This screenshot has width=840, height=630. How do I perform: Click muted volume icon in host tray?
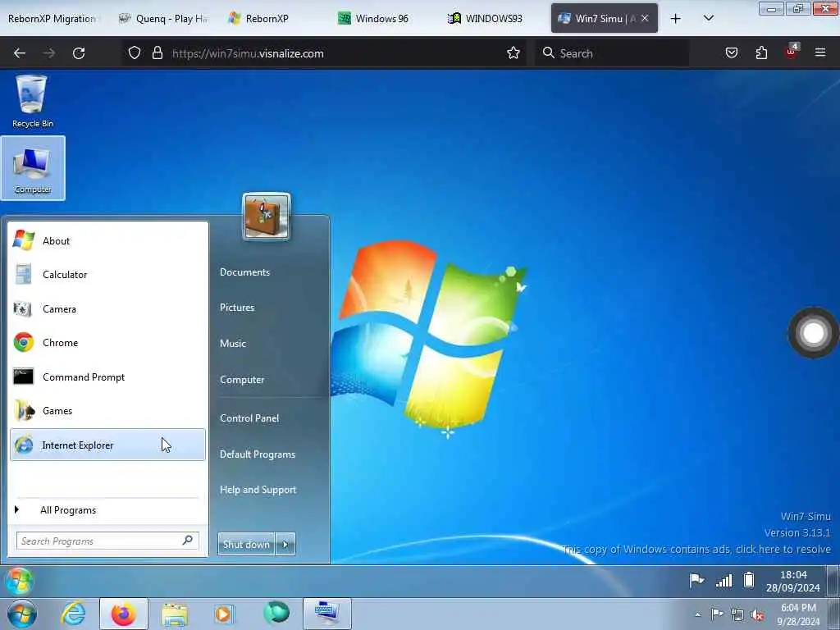coord(757,615)
